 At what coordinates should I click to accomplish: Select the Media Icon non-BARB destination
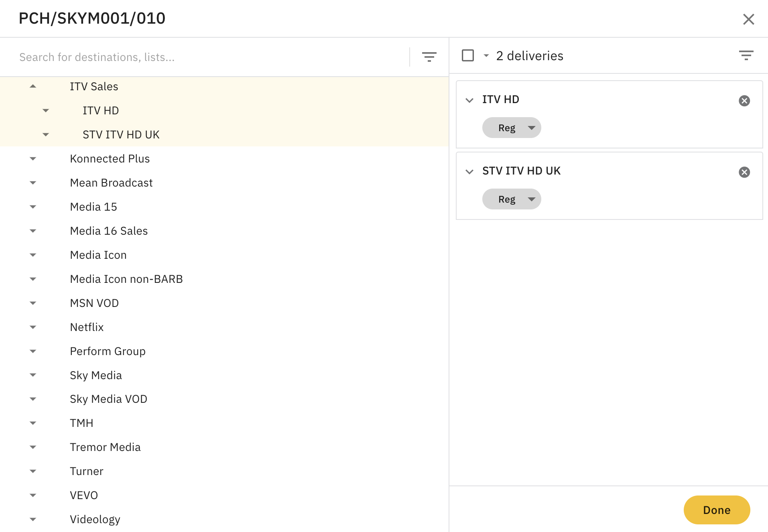(x=126, y=279)
